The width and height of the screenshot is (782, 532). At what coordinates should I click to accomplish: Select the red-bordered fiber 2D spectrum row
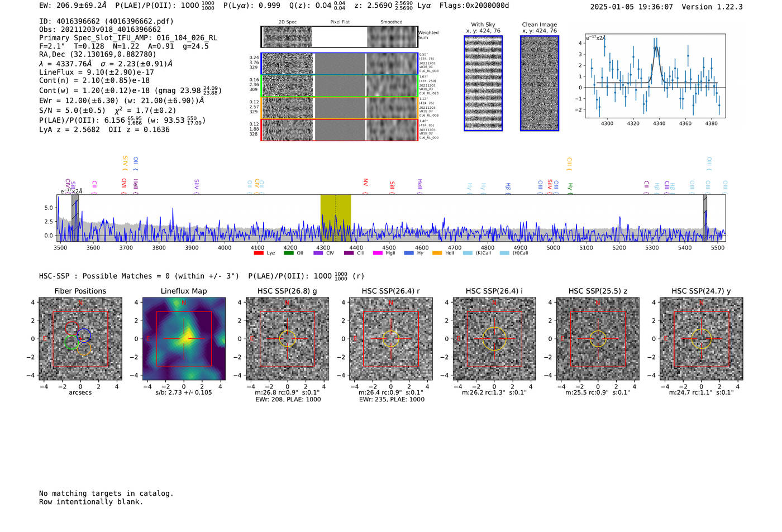pos(339,130)
